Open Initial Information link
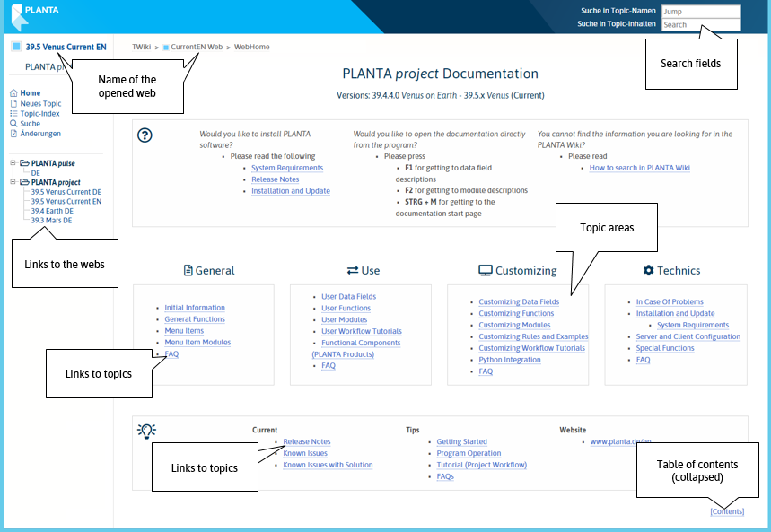771x532 pixels. (195, 308)
